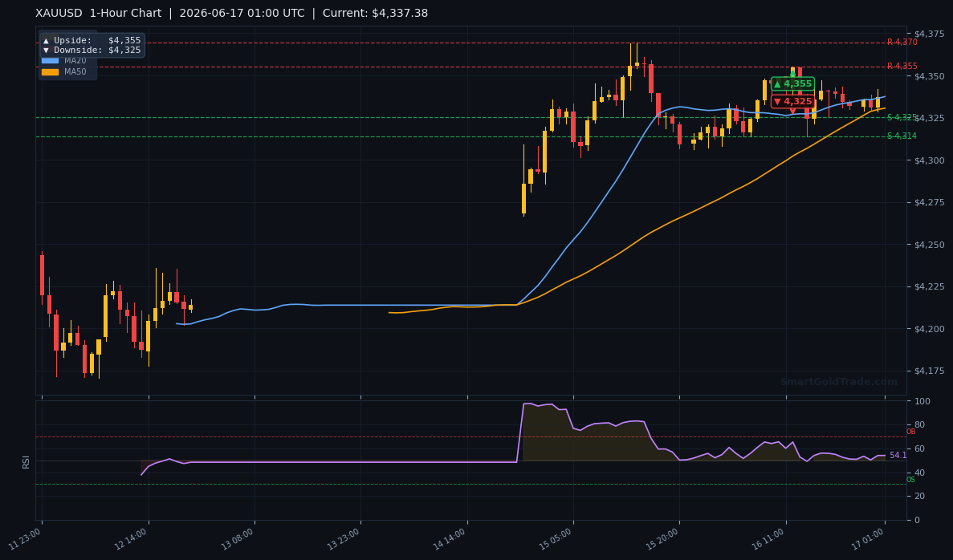
Task: Click the RSI axis 100 label
Action: tap(922, 401)
